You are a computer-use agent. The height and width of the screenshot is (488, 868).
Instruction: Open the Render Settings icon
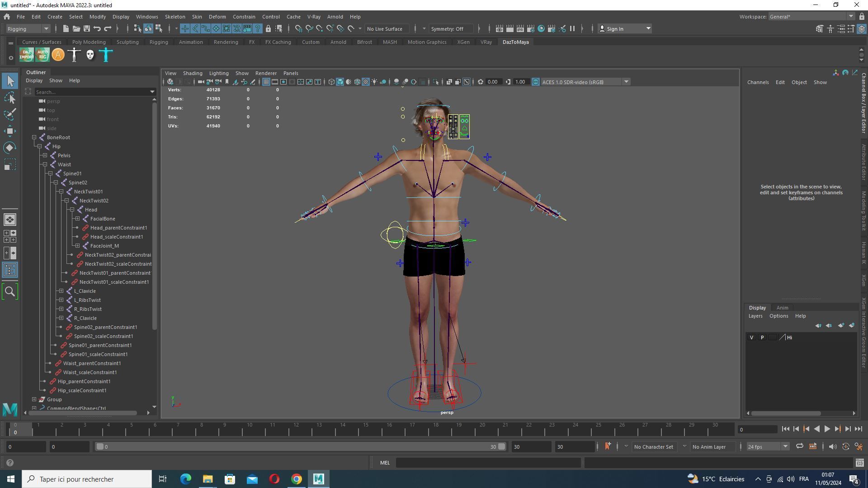pos(530,28)
